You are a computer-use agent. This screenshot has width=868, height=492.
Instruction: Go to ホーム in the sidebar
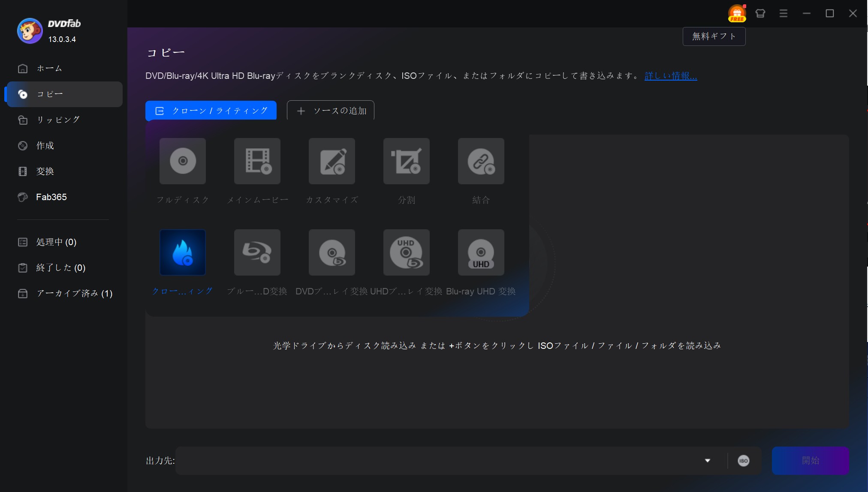pos(64,69)
